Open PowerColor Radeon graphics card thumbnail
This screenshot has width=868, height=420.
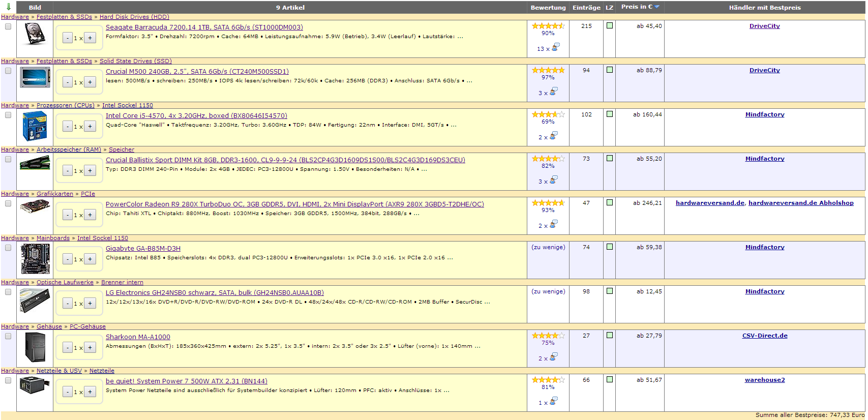(35, 206)
